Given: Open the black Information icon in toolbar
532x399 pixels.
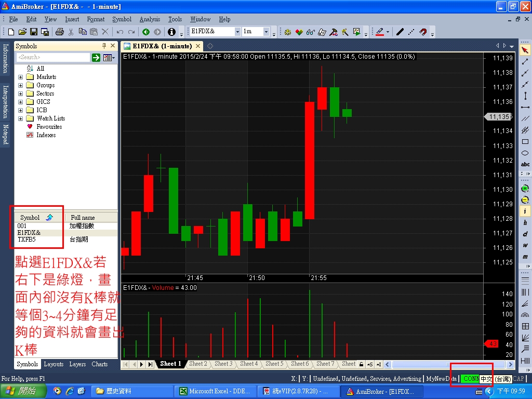Looking at the screenshot, I should pos(171,32).
